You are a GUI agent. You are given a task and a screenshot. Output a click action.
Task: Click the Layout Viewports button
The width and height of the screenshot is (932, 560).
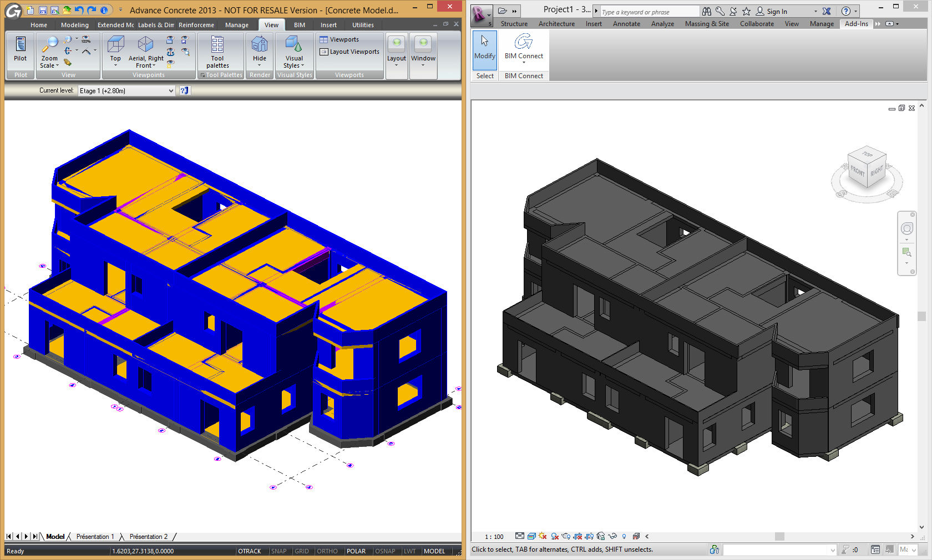point(349,51)
